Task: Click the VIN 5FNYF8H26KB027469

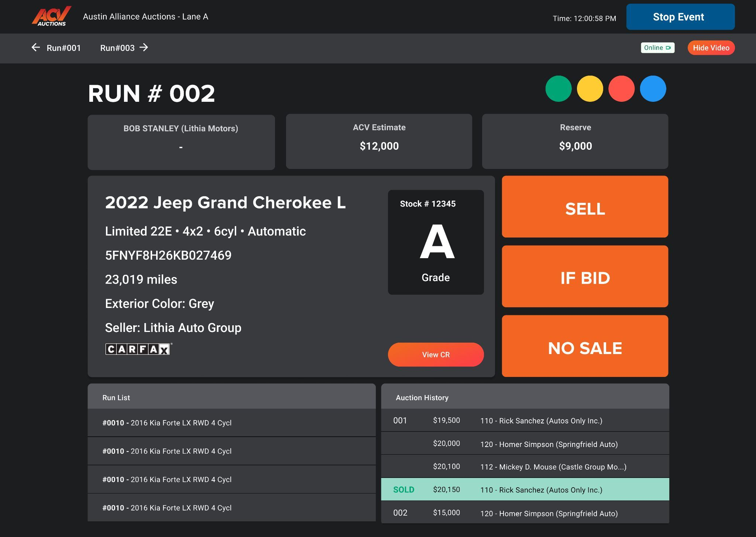Action: tap(168, 255)
